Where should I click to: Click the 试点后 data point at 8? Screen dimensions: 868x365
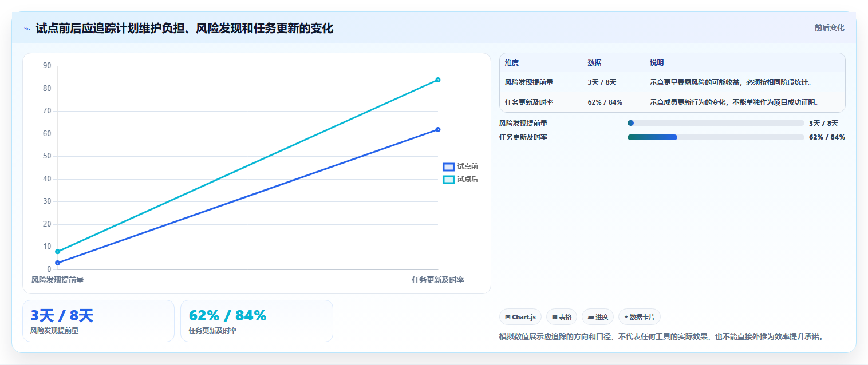[57, 251]
